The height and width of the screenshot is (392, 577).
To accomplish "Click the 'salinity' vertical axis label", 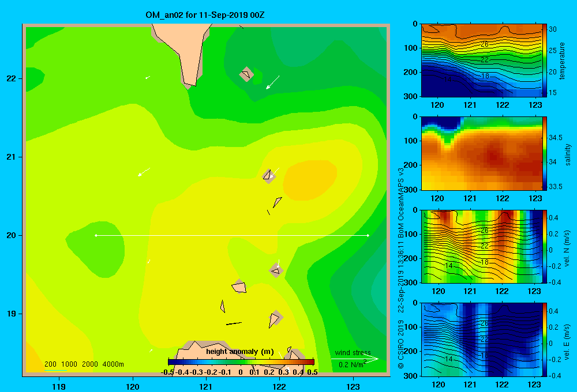I will pos(568,154).
